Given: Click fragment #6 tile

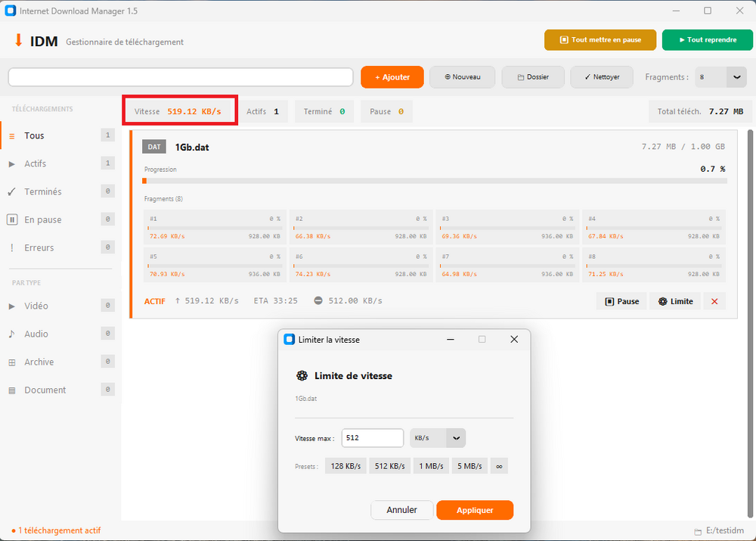Looking at the screenshot, I should point(361,265).
